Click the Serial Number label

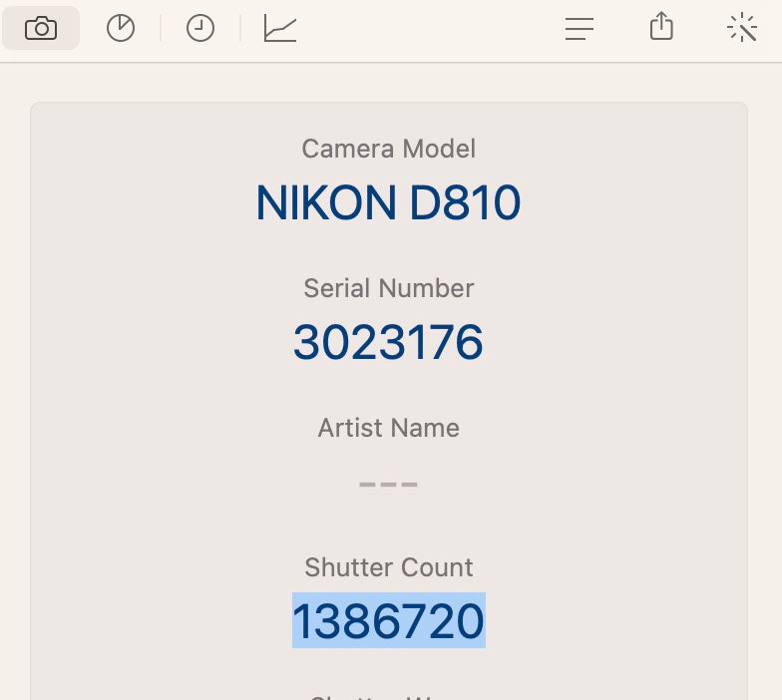pos(389,288)
